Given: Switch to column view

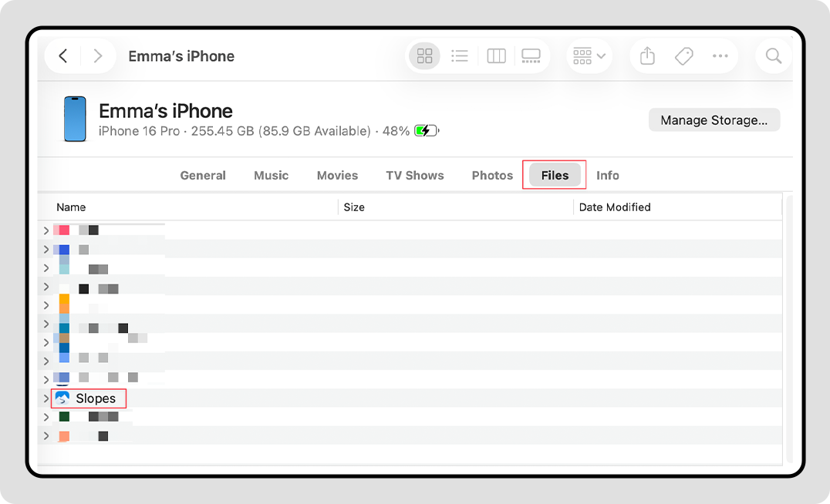Looking at the screenshot, I should [x=496, y=56].
